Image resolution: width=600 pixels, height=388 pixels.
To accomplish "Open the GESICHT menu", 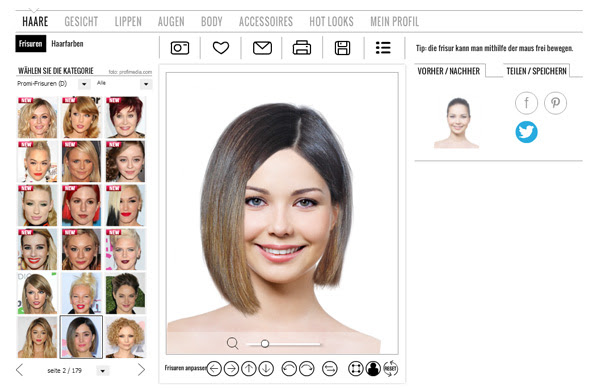I will pos(81,21).
